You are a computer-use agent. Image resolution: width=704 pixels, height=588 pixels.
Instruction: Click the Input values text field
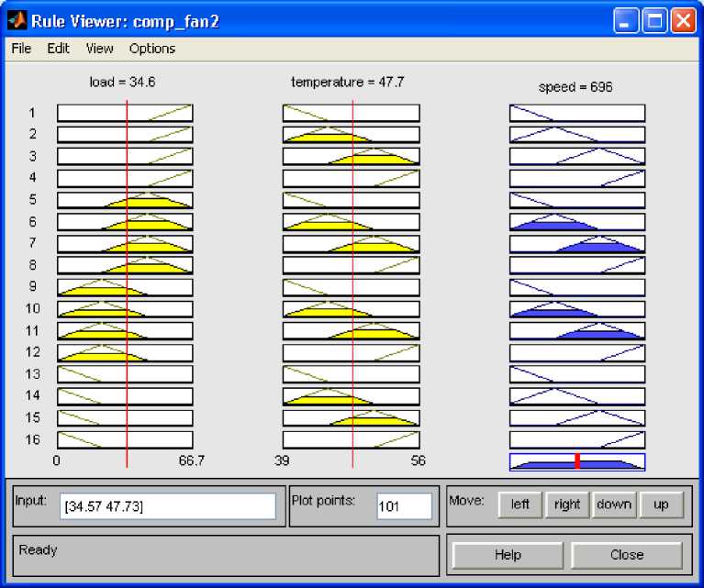coord(167,506)
